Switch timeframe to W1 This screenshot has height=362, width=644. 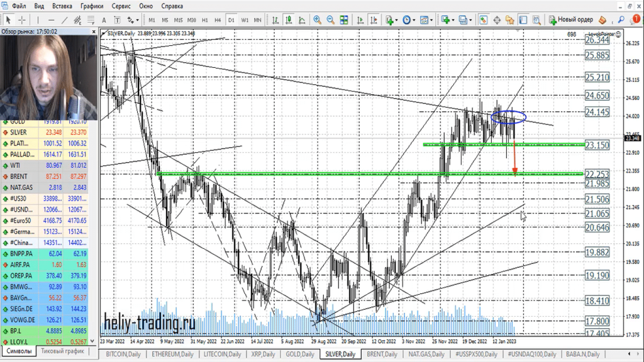pos(245,20)
